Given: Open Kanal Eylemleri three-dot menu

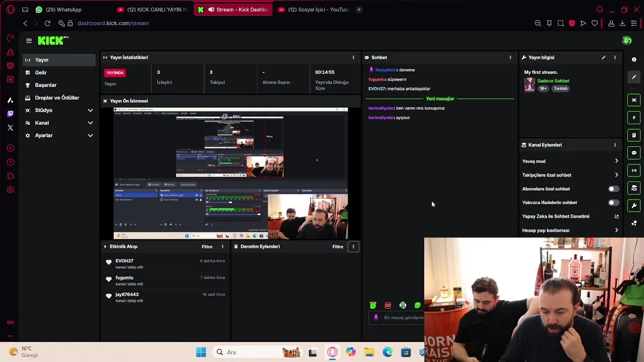Looking at the screenshot, I should coord(615,145).
